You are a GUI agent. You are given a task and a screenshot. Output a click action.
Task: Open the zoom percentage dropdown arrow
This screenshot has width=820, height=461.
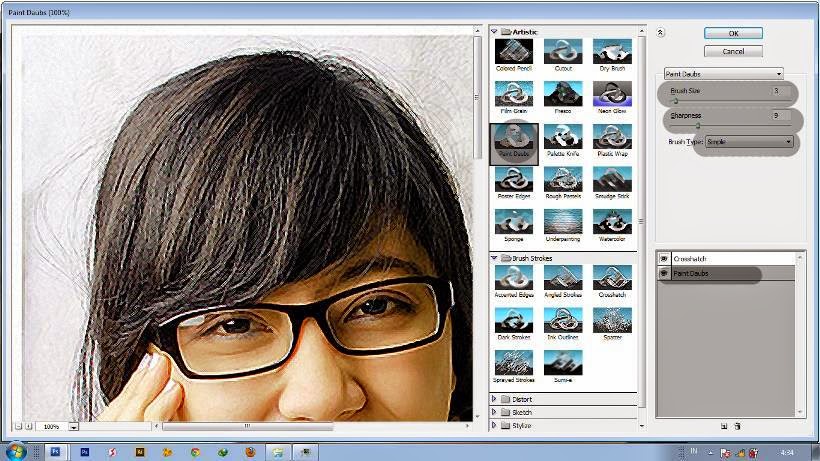tap(74, 427)
